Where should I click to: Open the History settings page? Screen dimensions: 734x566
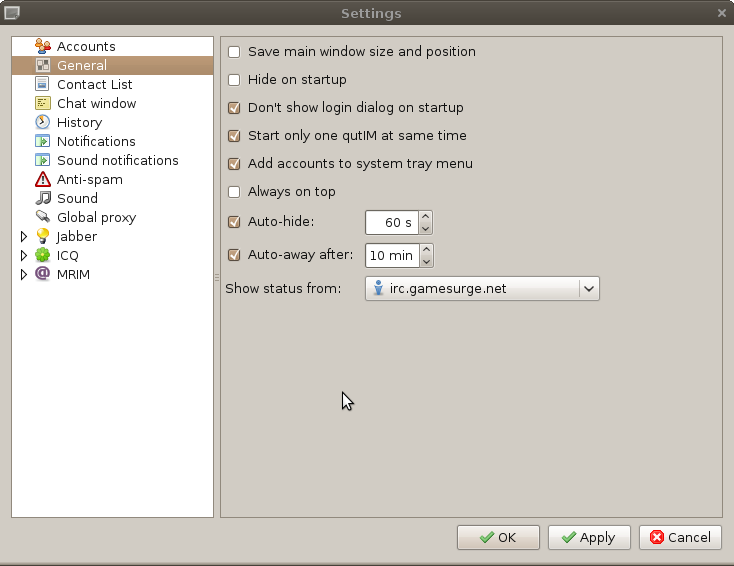pyautogui.click(x=80, y=122)
